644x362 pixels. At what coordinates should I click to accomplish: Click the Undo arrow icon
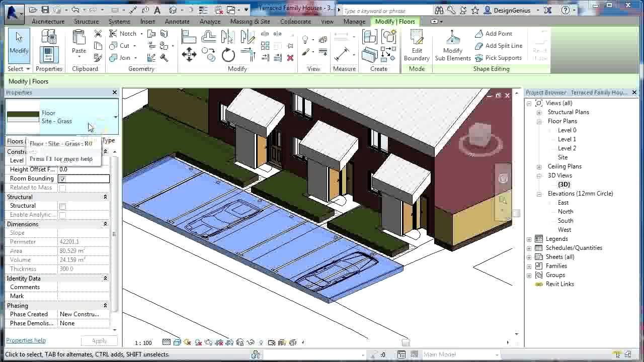(x=75, y=10)
